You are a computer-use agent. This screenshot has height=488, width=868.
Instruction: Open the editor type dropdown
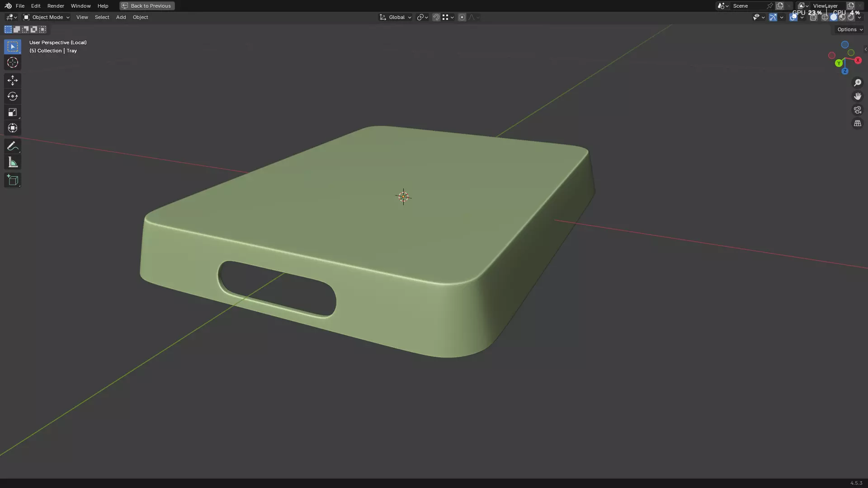11,17
